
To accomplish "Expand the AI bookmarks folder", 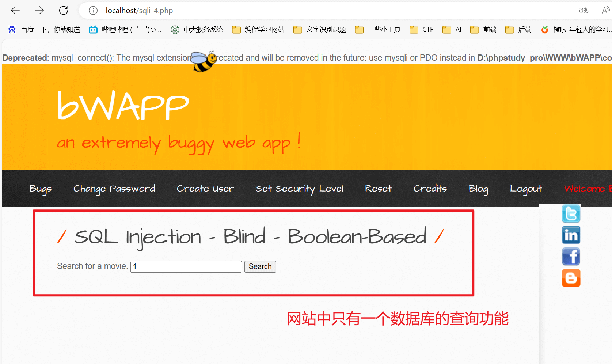I will point(452,30).
